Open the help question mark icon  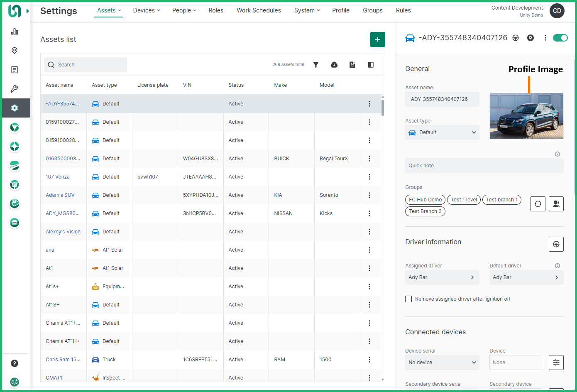pyautogui.click(x=15, y=363)
